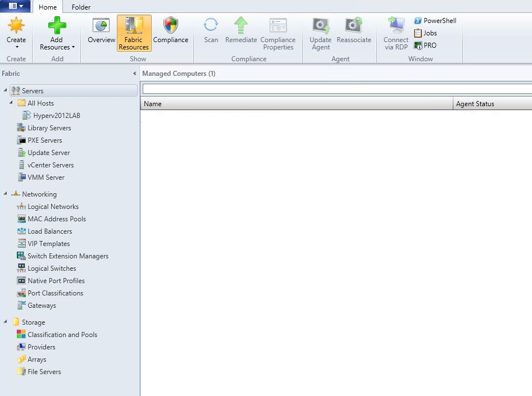The height and width of the screenshot is (396, 532).
Task: Select the Hyperv2012LAB host
Action: tap(56, 116)
